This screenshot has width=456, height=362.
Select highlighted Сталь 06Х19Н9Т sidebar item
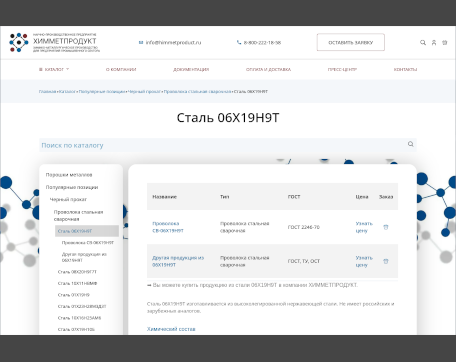pos(87,231)
